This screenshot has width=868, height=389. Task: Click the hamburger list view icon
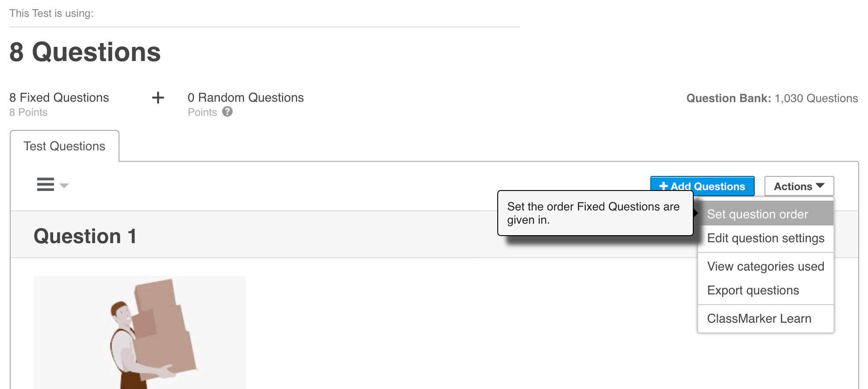click(x=46, y=184)
